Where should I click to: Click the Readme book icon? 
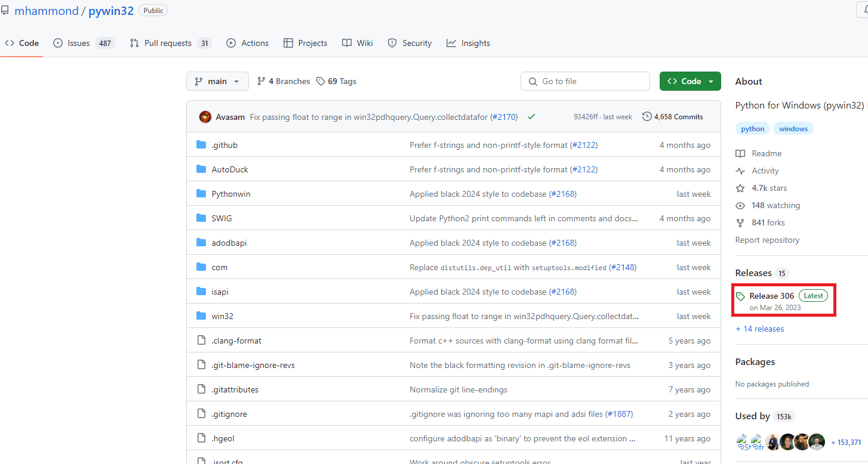click(740, 153)
